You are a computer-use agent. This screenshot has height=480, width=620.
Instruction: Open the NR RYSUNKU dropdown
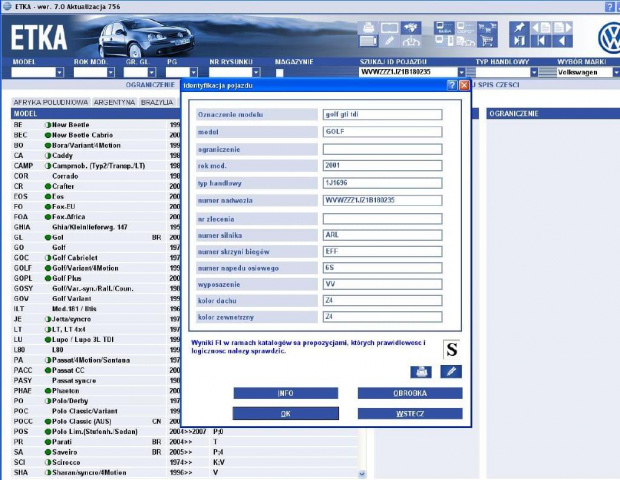(256, 72)
